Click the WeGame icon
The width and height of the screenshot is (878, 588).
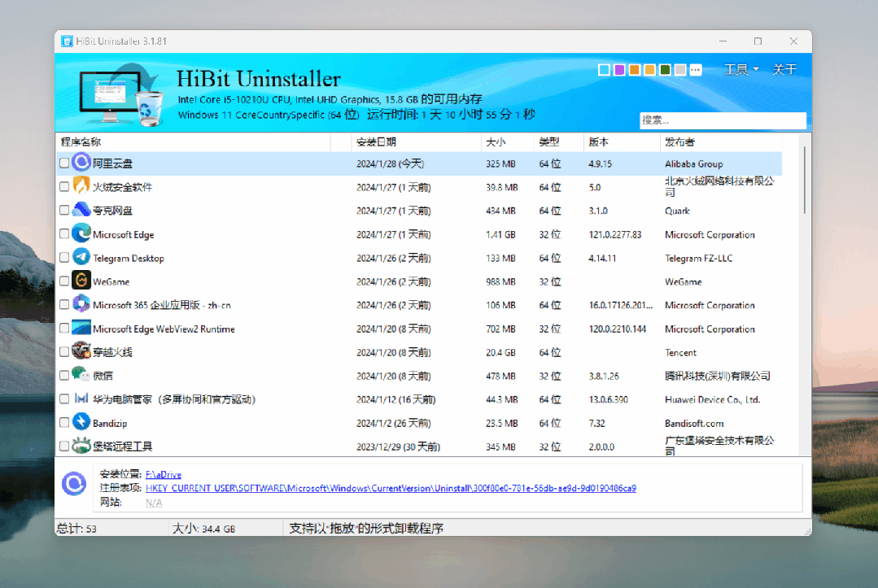(x=81, y=281)
